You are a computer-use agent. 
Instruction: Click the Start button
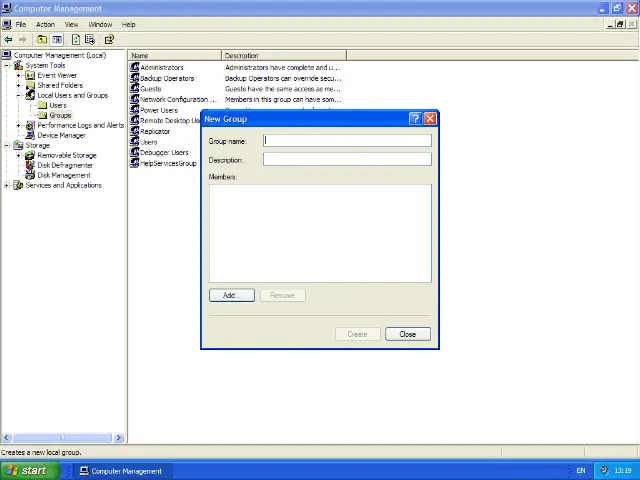[29, 470]
